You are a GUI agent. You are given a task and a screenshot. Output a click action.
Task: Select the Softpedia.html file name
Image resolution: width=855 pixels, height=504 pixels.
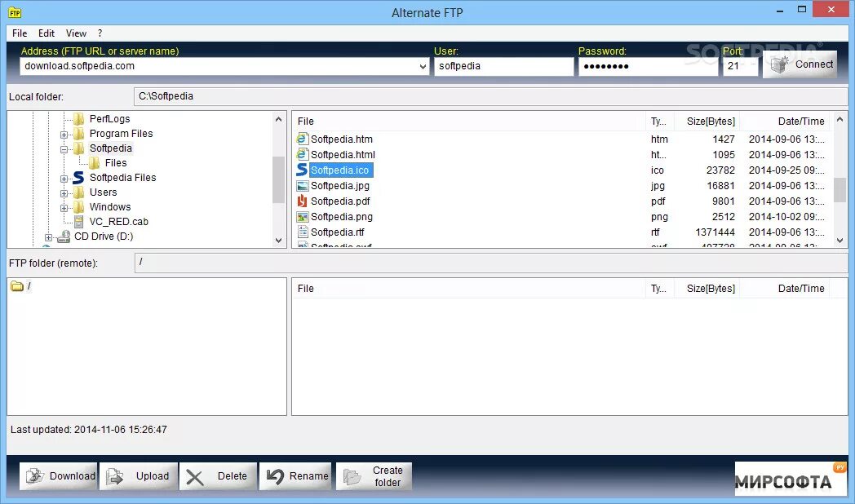tap(343, 155)
